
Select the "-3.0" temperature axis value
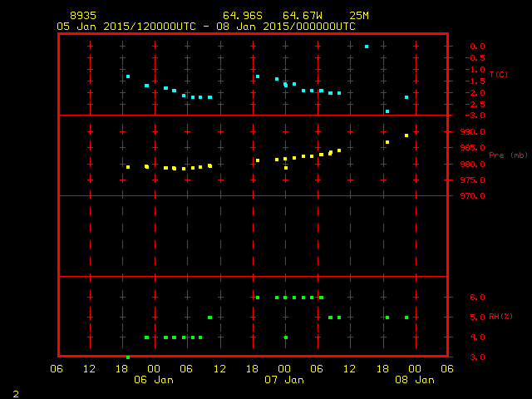(x=475, y=116)
